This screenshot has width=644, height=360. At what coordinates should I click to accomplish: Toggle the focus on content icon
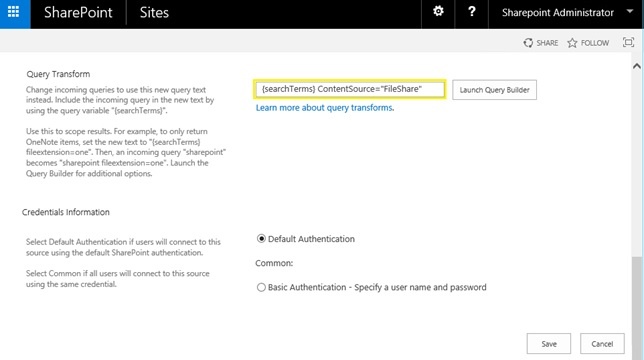628,42
